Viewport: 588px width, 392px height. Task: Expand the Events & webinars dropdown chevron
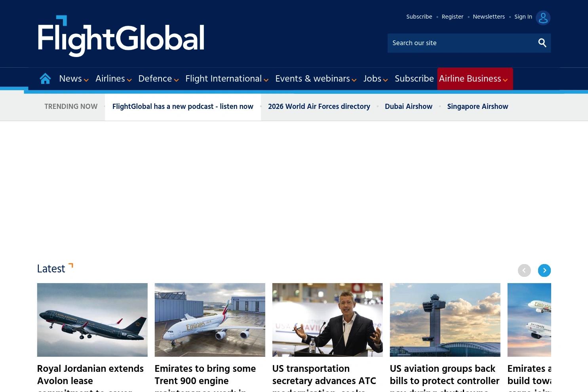coord(354,80)
